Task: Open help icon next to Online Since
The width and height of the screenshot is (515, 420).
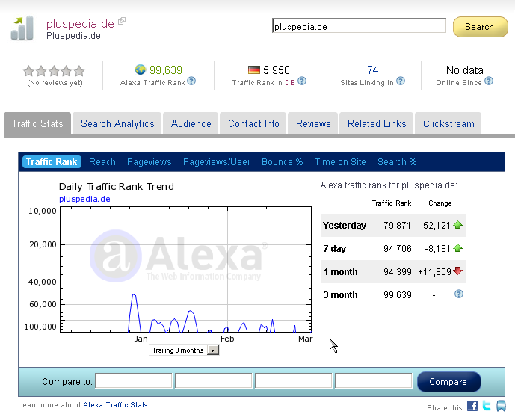Action: tap(489, 81)
